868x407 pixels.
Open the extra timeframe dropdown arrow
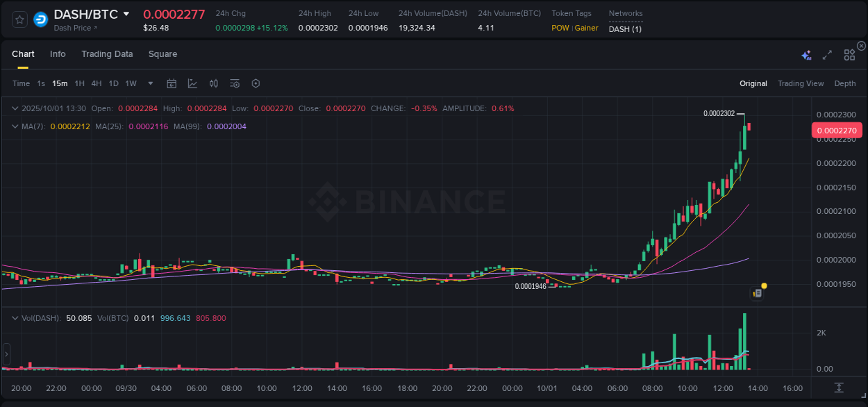tap(150, 83)
